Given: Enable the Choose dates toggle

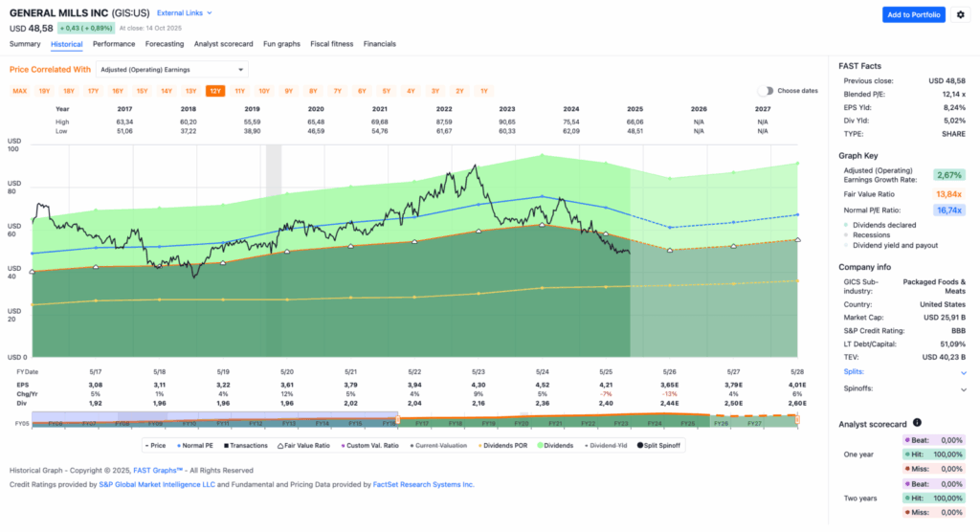Looking at the screenshot, I should point(766,91).
